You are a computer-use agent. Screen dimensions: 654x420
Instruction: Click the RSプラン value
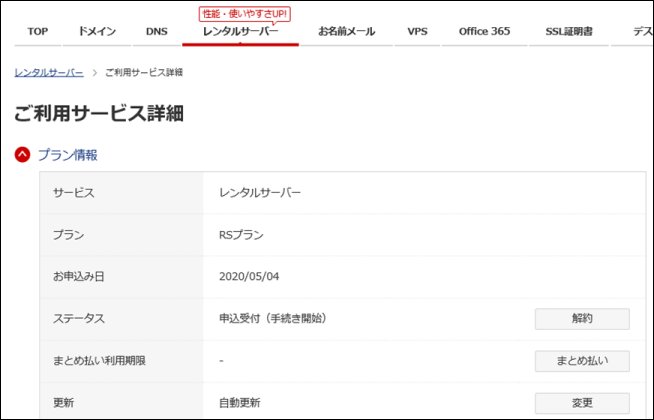241,235
